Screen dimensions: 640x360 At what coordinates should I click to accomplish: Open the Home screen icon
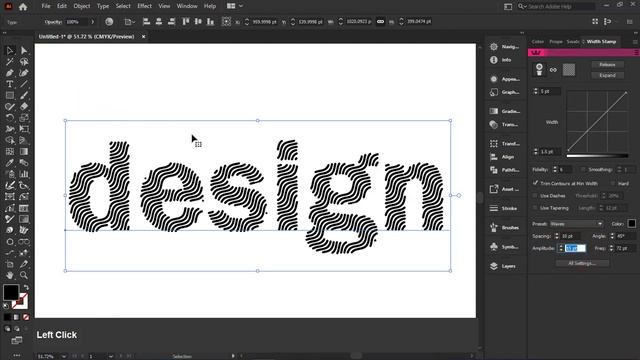click(x=23, y=7)
